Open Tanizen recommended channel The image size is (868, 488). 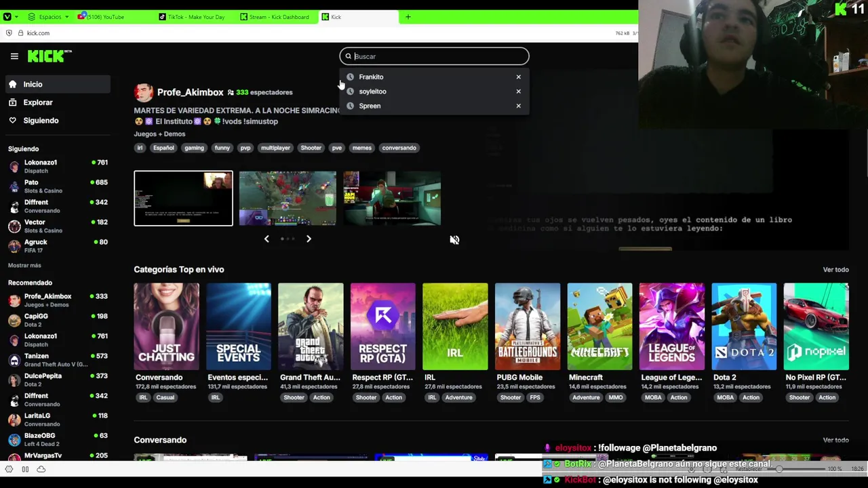click(58, 360)
